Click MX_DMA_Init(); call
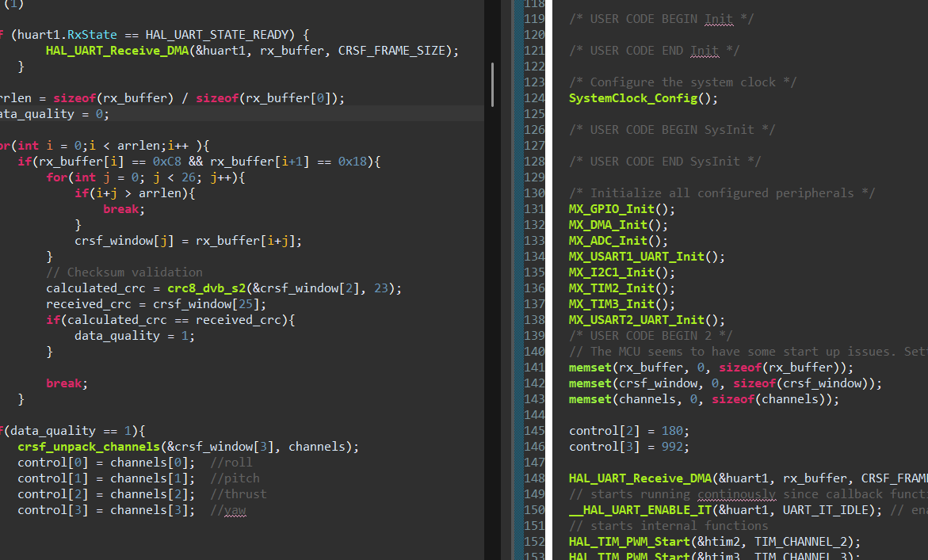The width and height of the screenshot is (928, 560). pos(618,225)
